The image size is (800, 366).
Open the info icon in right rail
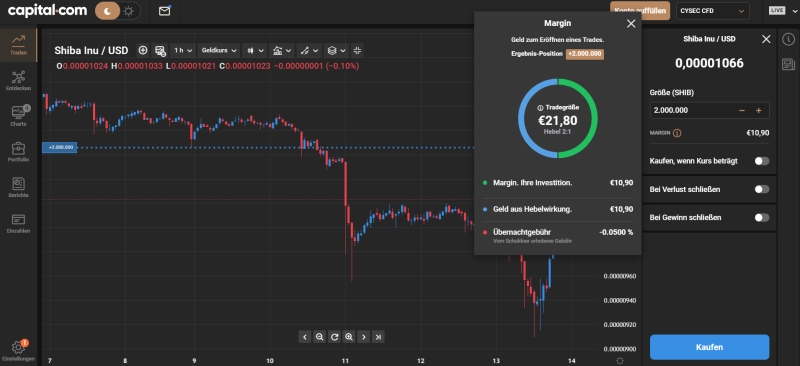click(788, 39)
